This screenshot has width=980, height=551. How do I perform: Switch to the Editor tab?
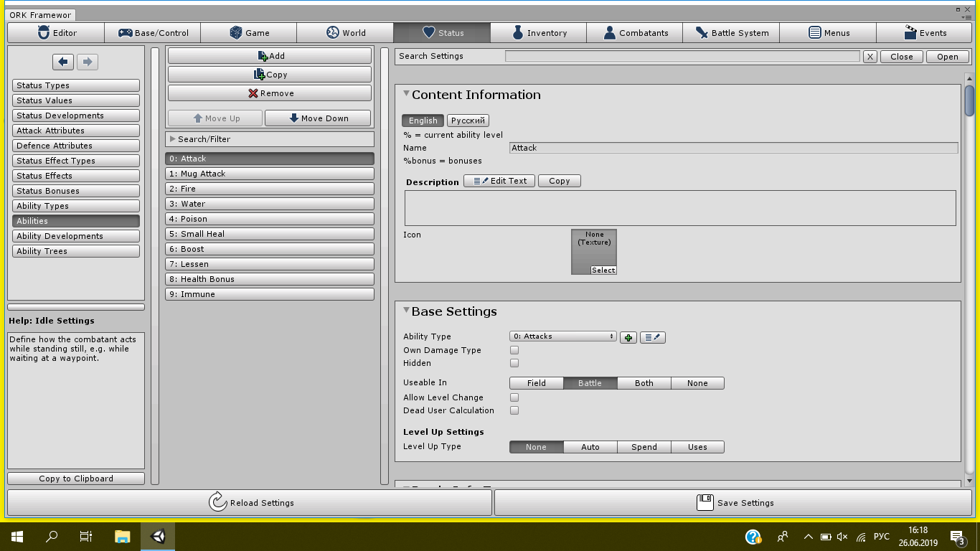pyautogui.click(x=56, y=32)
